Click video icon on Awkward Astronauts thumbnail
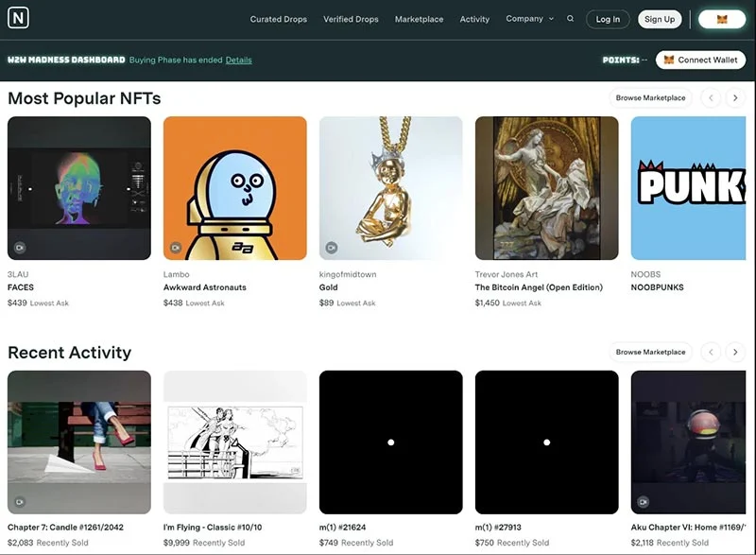The height and width of the screenshot is (555, 756). (176, 248)
